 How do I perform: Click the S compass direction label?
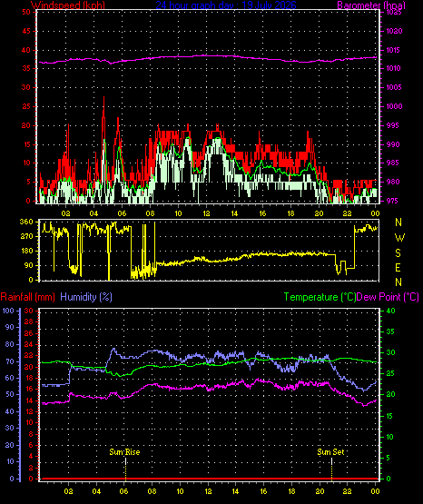coord(398,253)
